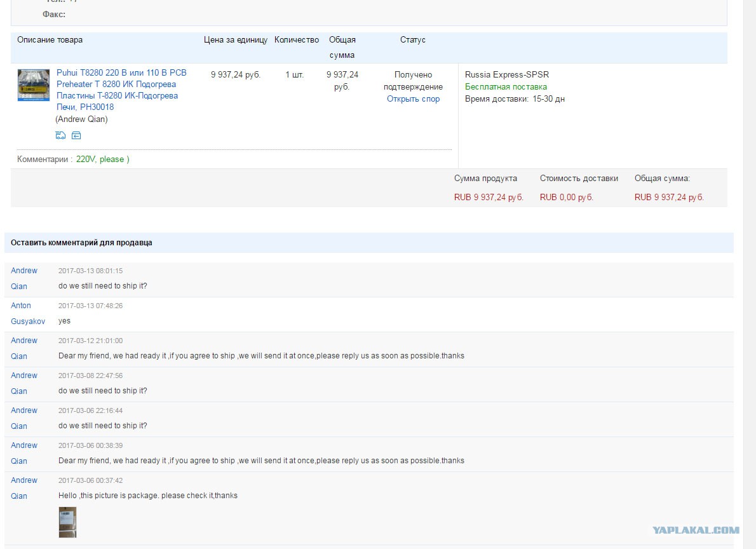756x549 pixels.
Task: Open the Puhui T8280 Preheater product link
Action: (121, 90)
